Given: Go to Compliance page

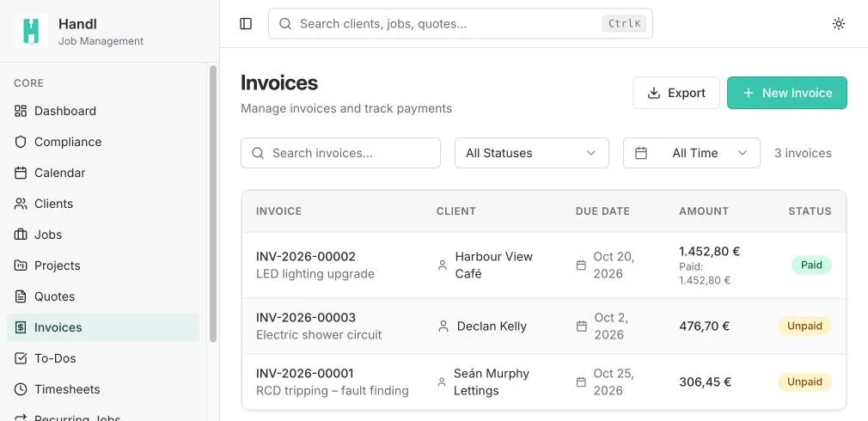Looking at the screenshot, I should pyautogui.click(x=103, y=142).
